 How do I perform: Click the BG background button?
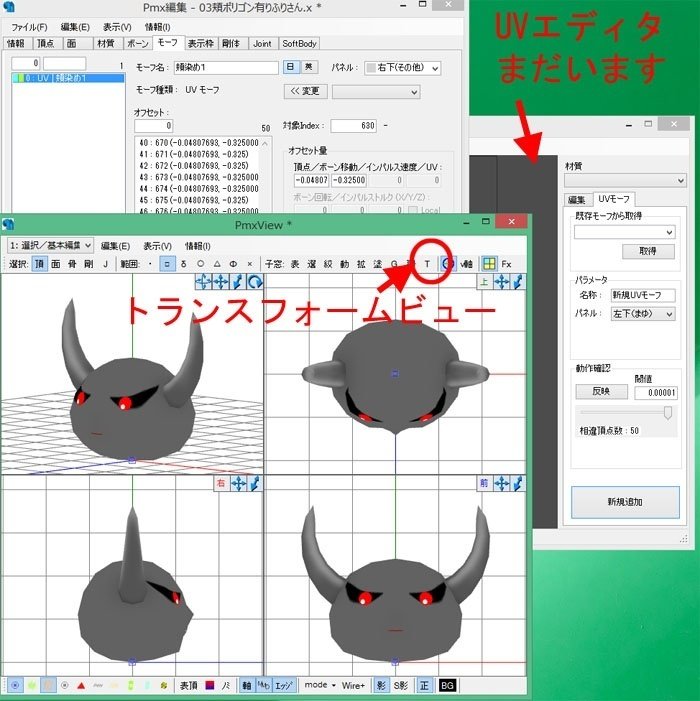[447, 685]
